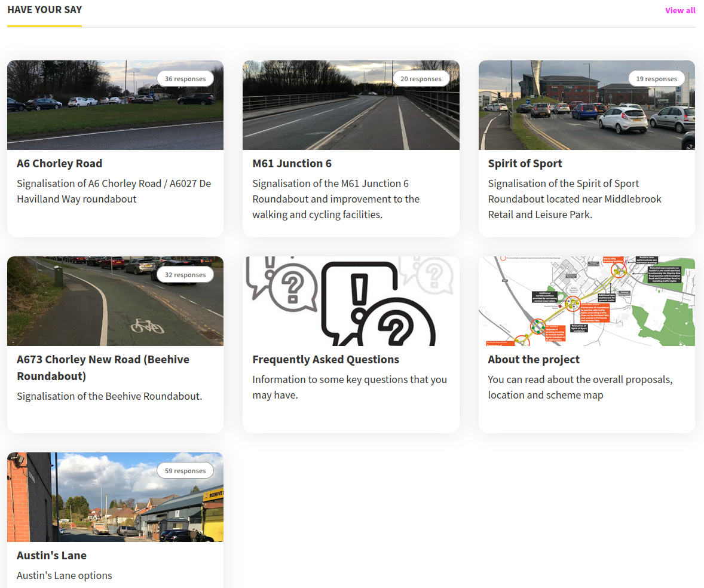Screen dimensions: 704x588
Task: Click the question mark speech bubble image
Action: (351, 301)
